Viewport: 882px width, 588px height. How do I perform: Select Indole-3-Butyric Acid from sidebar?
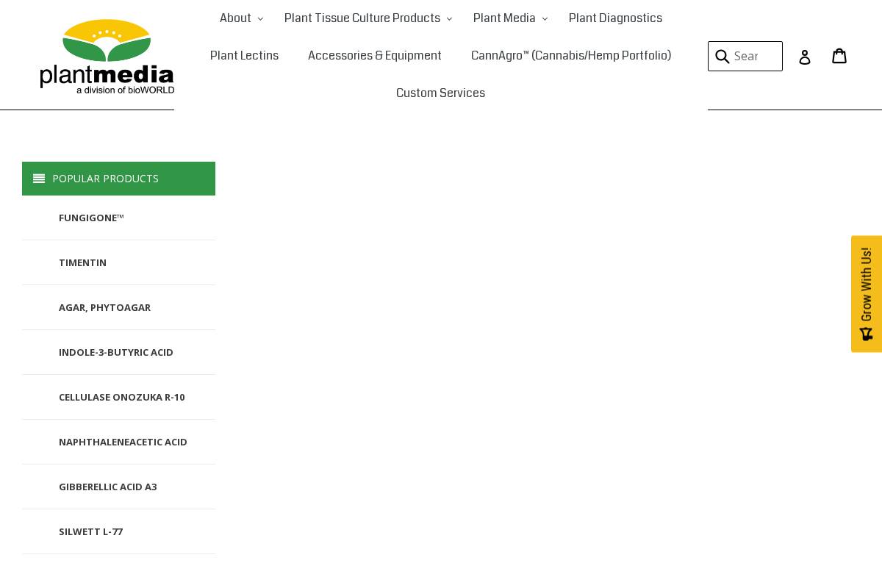click(x=116, y=352)
